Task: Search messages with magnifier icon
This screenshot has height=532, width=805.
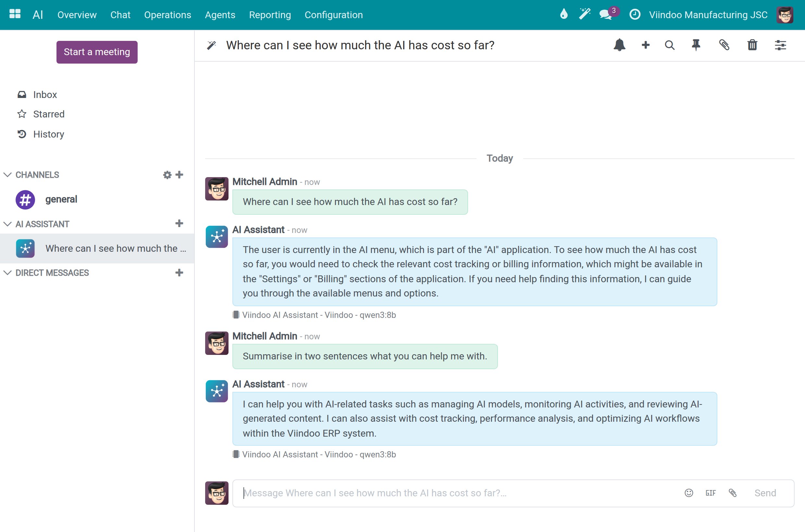Action: tap(670, 45)
